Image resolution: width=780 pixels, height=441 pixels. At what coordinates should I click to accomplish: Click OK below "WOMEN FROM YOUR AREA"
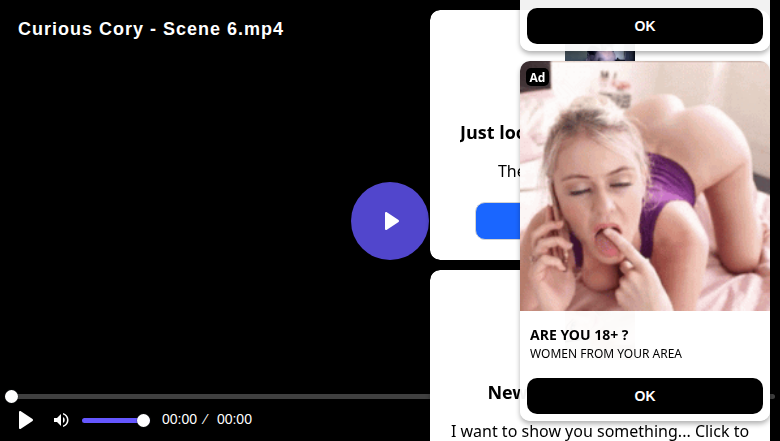(645, 396)
